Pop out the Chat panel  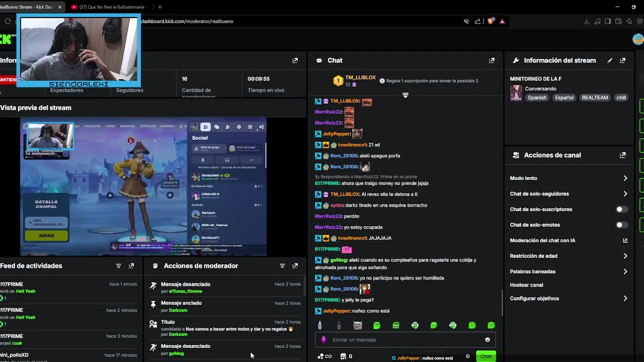tap(492, 60)
